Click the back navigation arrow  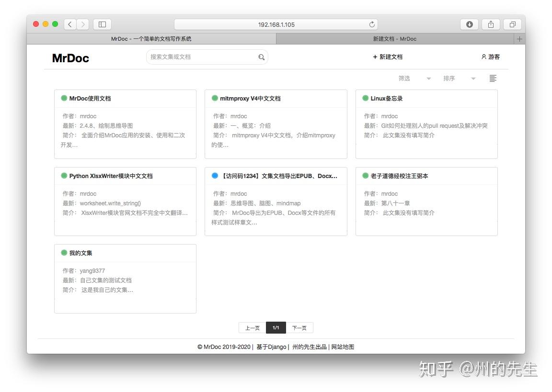(69, 24)
